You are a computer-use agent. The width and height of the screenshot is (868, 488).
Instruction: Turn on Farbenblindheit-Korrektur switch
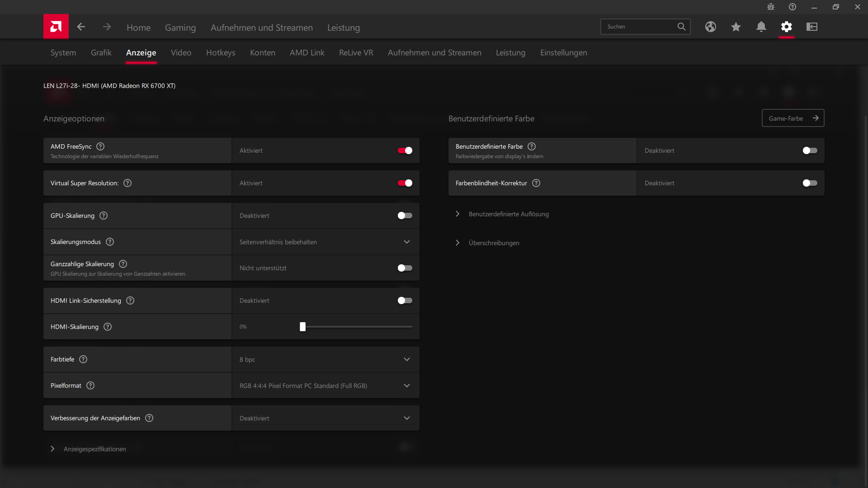pyautogui.click(x=810, y=183)
